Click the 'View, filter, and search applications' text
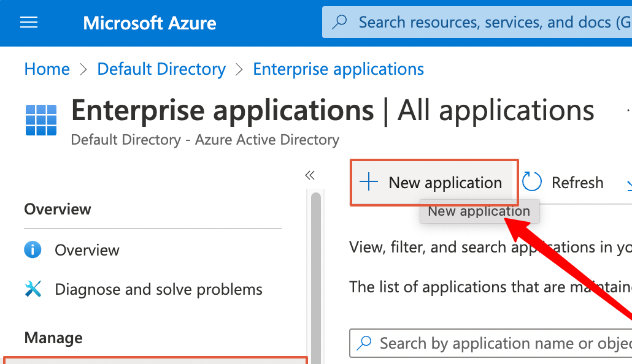 490,247
